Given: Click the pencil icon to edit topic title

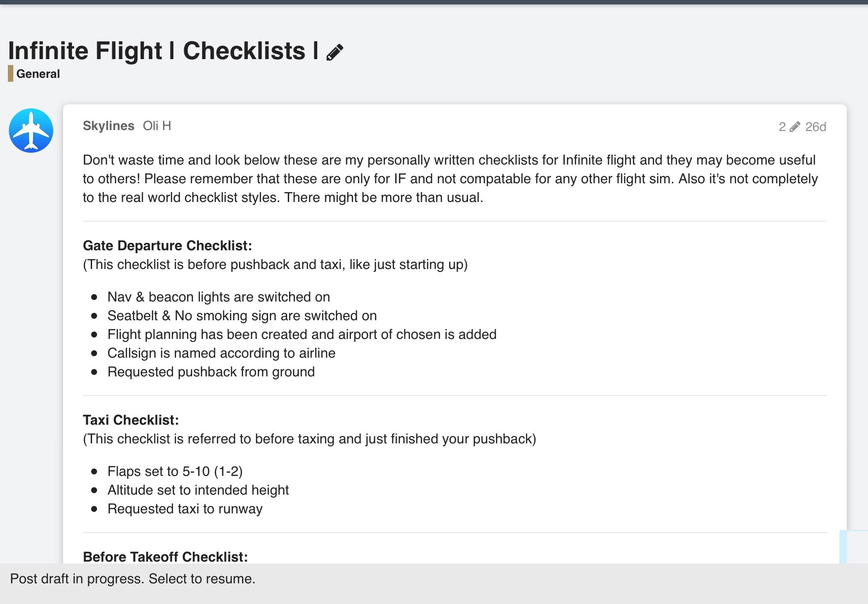Looking at the screenshot, I should [x=335, y=52].
